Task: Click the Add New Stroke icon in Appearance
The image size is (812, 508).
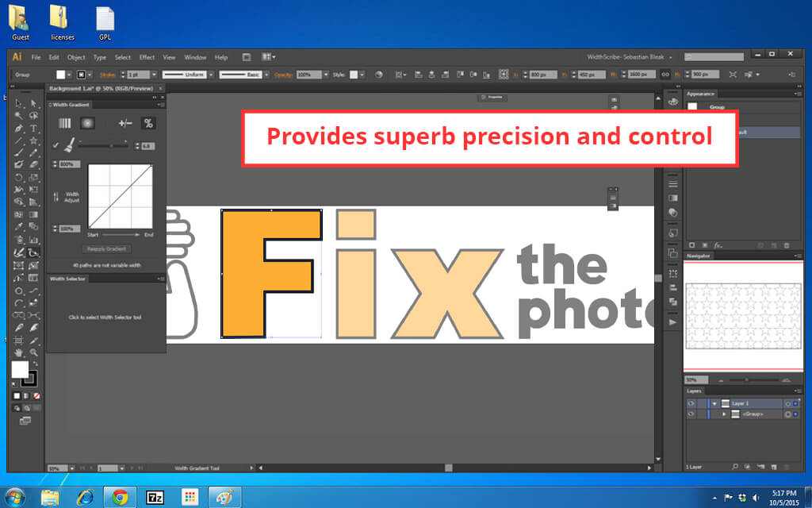Action: [x=691, y=245]
